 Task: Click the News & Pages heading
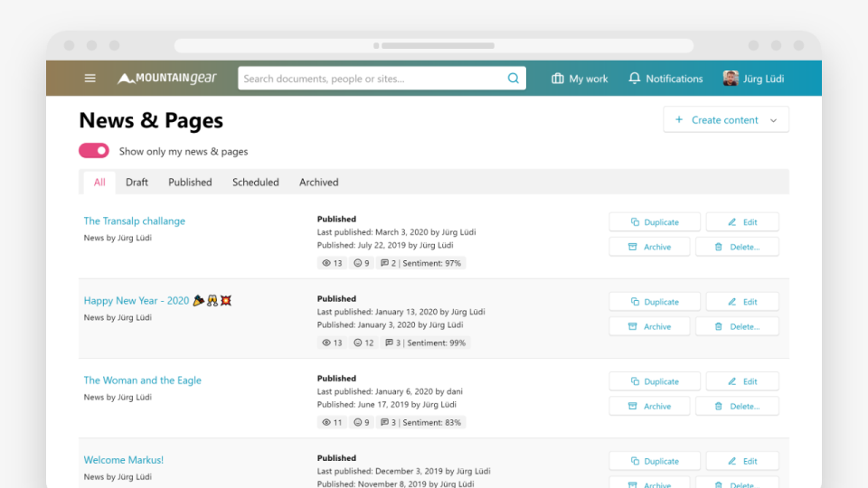point(151,120)
